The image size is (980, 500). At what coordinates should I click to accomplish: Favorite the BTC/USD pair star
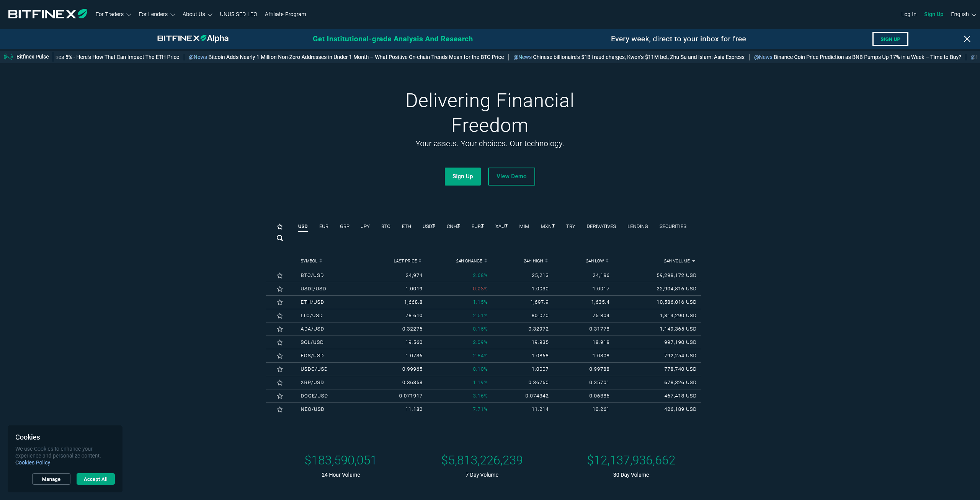tap(280, 275)
